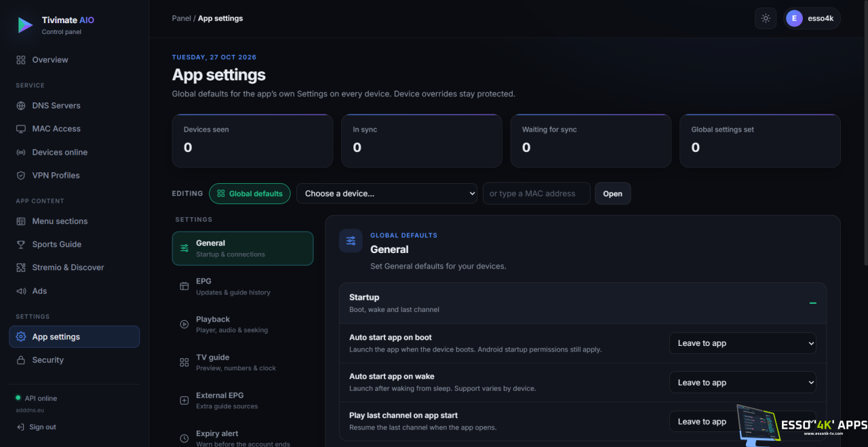Open the Choose a device dropdown
Image resolution: width=868 pixels, height=447 pixels.
coord(387,193)
